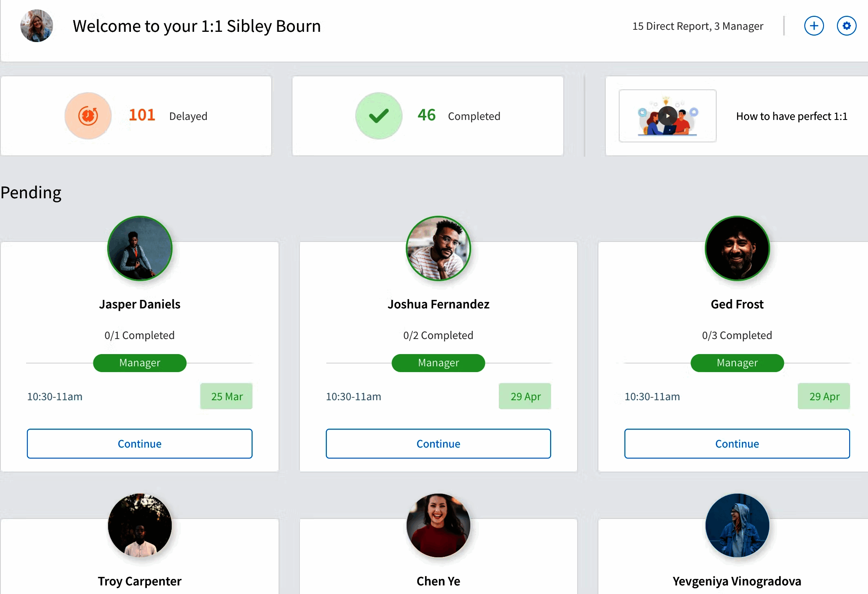Click 29 Apr date on Joshua Fernandez's card
The height and width of the screenshot is (594, 868).
(525, 396)
